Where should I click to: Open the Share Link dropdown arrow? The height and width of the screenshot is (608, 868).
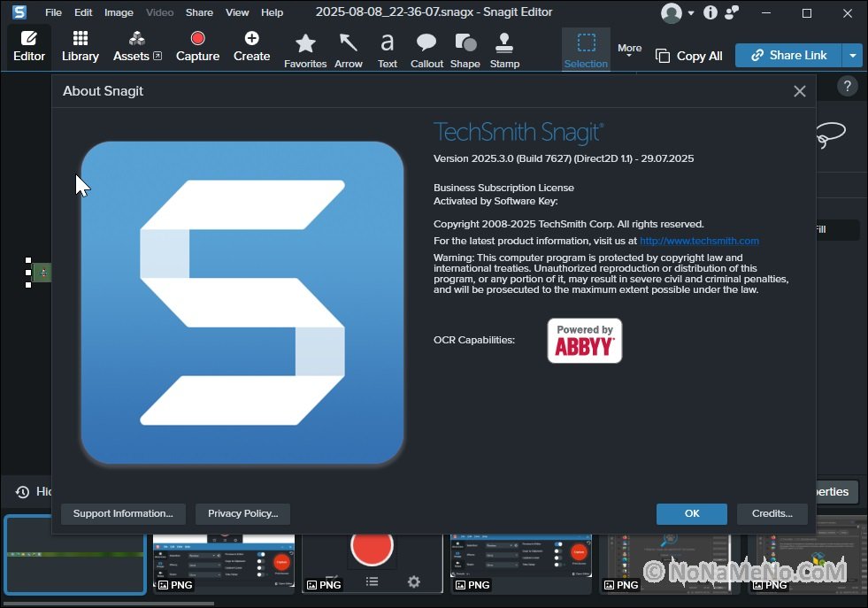pos(852,56)
